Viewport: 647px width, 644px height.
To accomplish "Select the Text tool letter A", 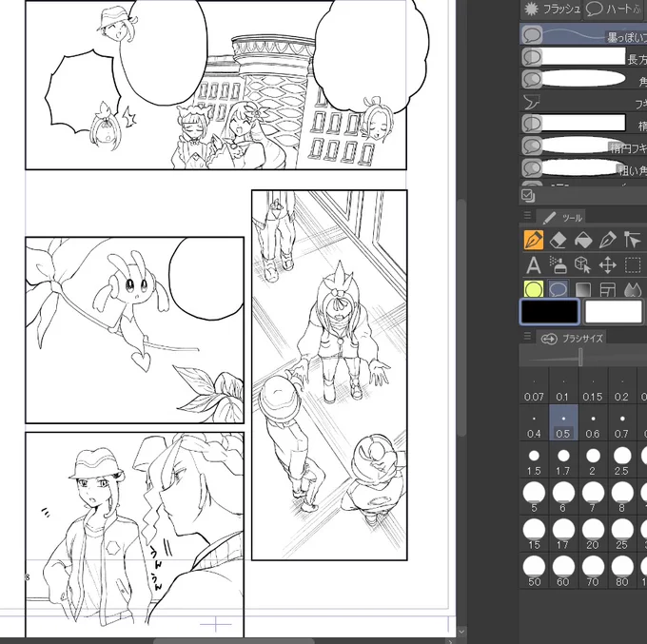I will point(534,265).
